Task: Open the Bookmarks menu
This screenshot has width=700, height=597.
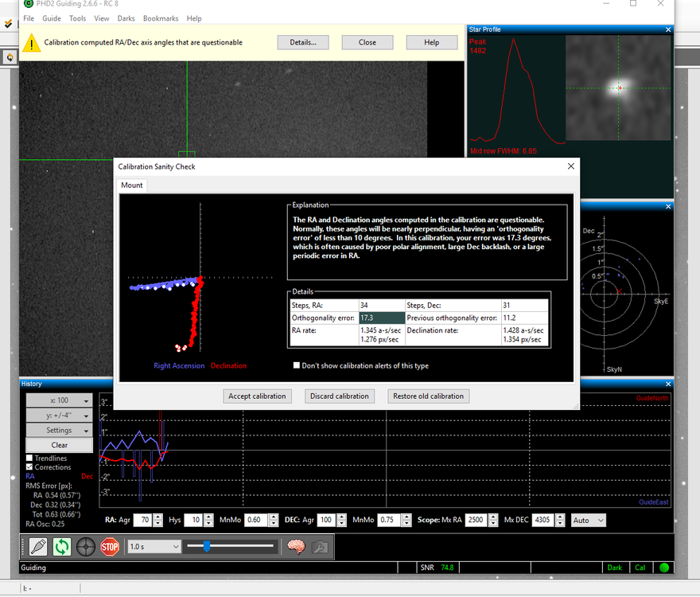Action: (x=161, y=18)
